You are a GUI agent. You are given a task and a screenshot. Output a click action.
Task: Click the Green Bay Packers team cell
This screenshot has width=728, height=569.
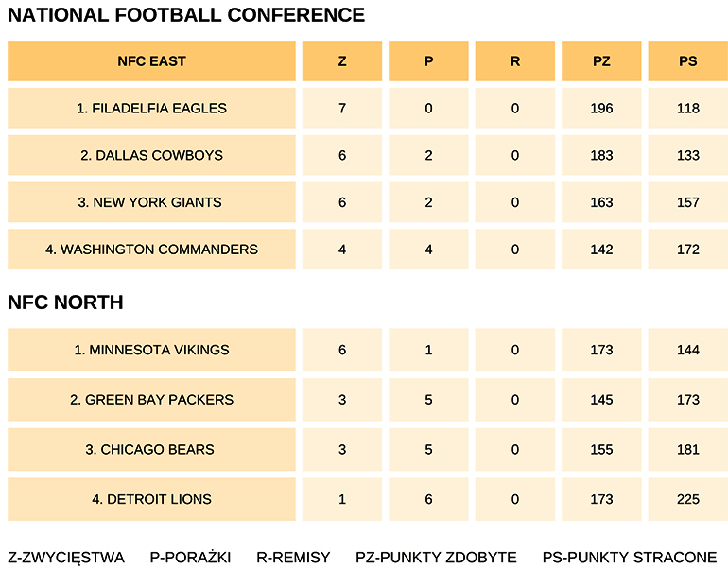pos(151,400)
